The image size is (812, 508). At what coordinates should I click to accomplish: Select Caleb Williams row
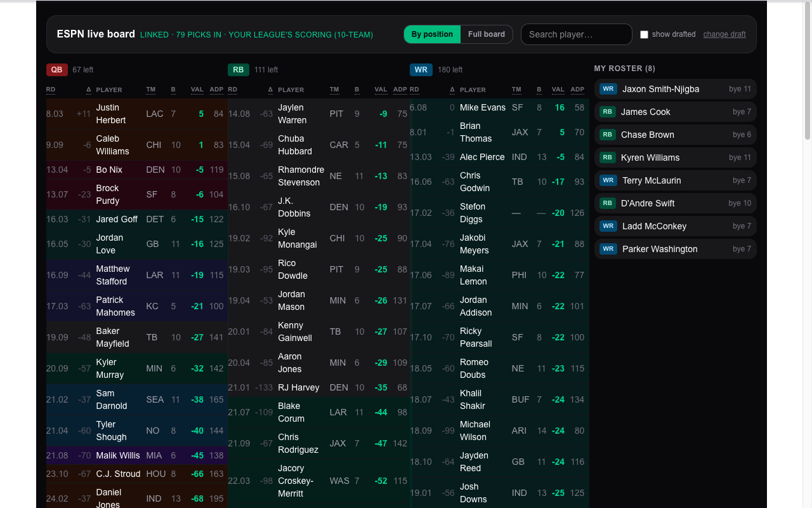click(137, 145)
